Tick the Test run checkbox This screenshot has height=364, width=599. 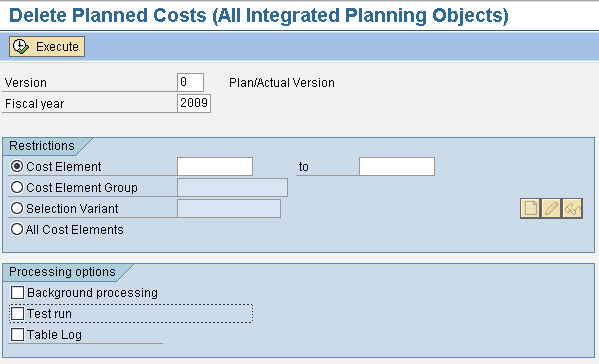(17, 314)
